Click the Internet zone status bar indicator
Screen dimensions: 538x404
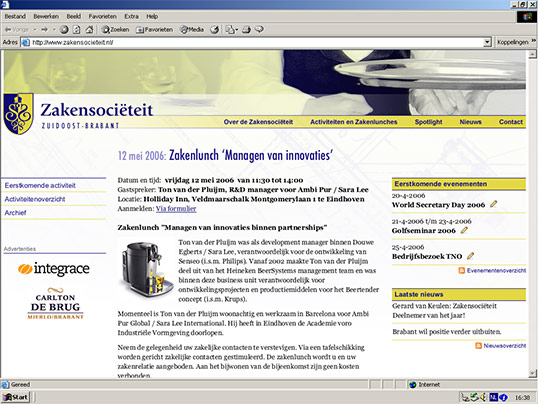pos(424,384)
